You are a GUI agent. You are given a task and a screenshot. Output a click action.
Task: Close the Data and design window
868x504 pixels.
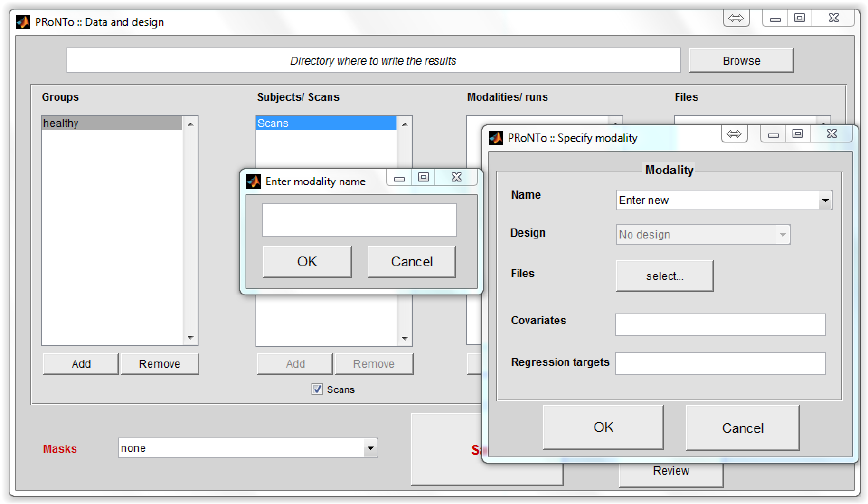[x=834, y=18]
